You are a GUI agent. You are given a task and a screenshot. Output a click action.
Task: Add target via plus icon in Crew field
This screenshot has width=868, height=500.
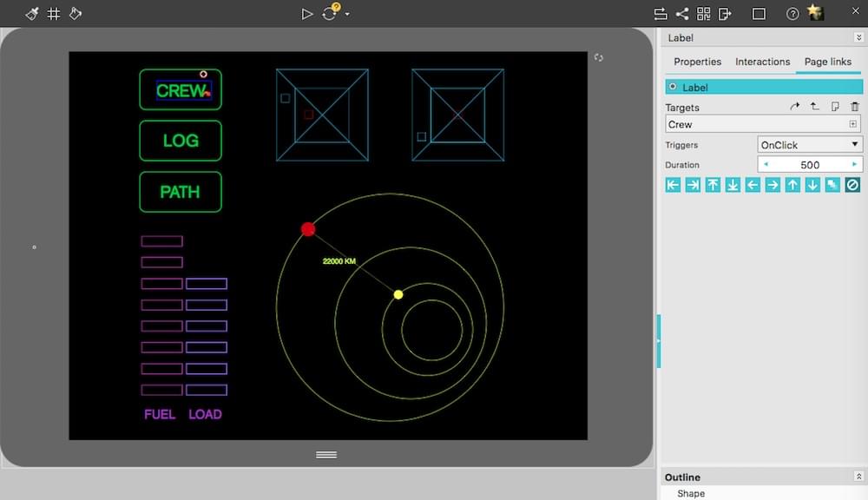pyautogui.click(x=853, y=124)
